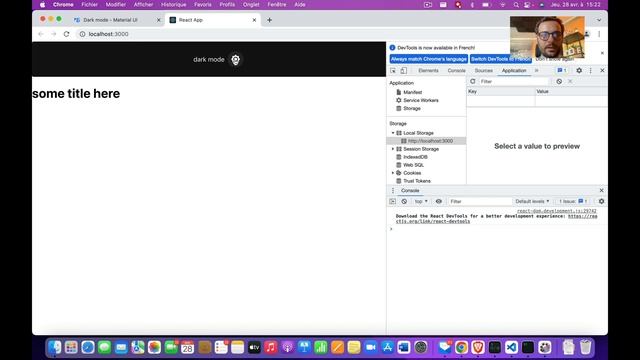Viewport: 640px width, 360px height.
Task: Open DevTools settings gear
Action: 579,71
